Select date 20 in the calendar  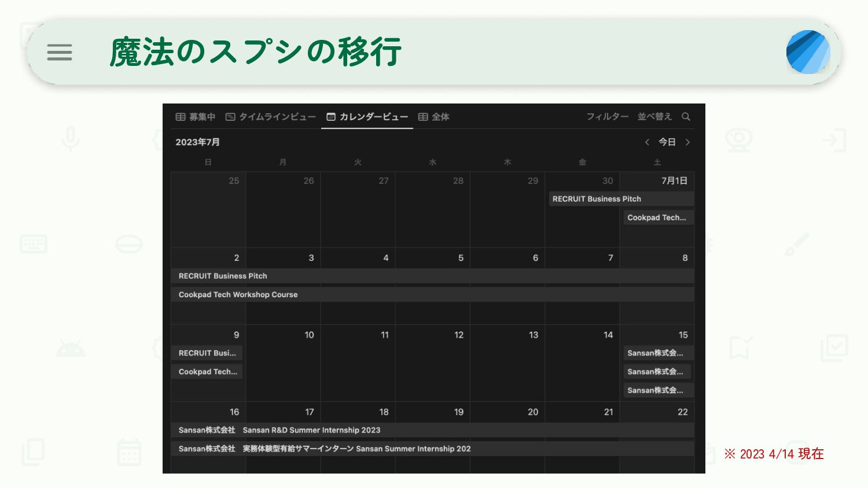pos(507,437)
